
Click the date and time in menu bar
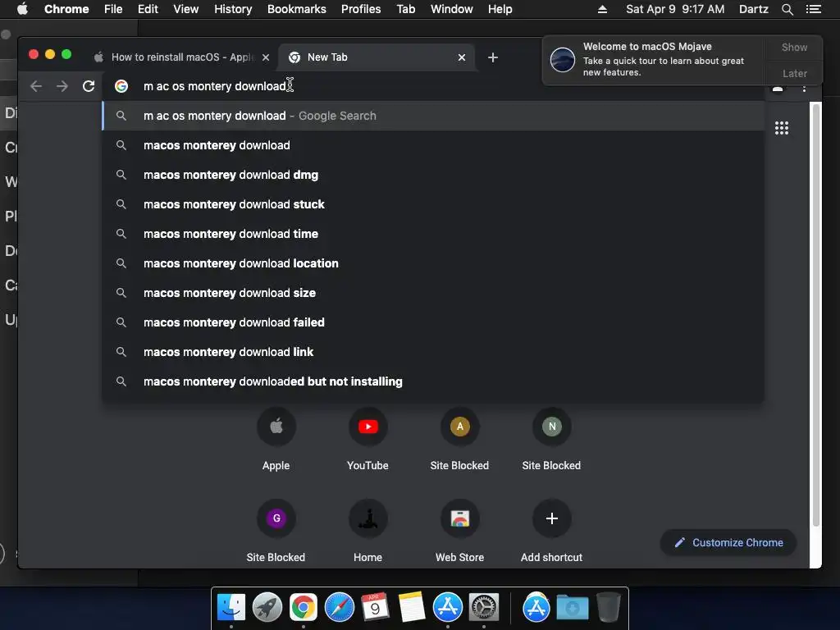pyautogui.click(x=675, y=9)
